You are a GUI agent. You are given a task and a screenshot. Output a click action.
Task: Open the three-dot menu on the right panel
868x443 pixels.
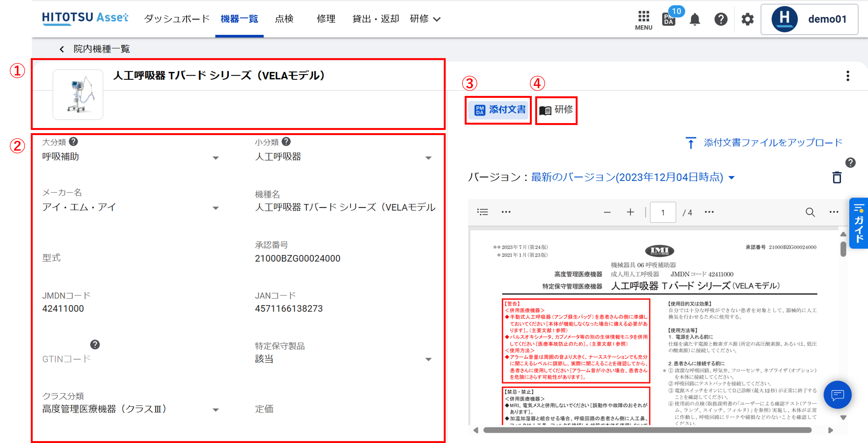pyautogui.click(x=848, y=76)
